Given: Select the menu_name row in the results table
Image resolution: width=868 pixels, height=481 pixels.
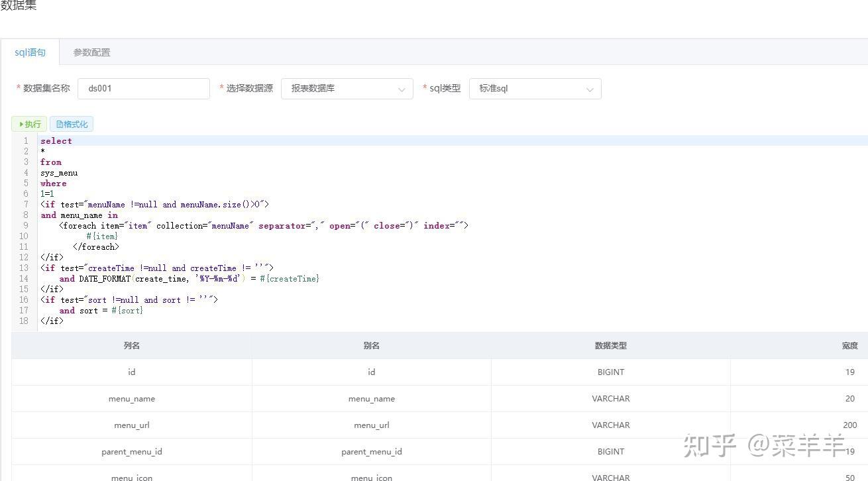Looking at the screenshot, I should (131, 398).
